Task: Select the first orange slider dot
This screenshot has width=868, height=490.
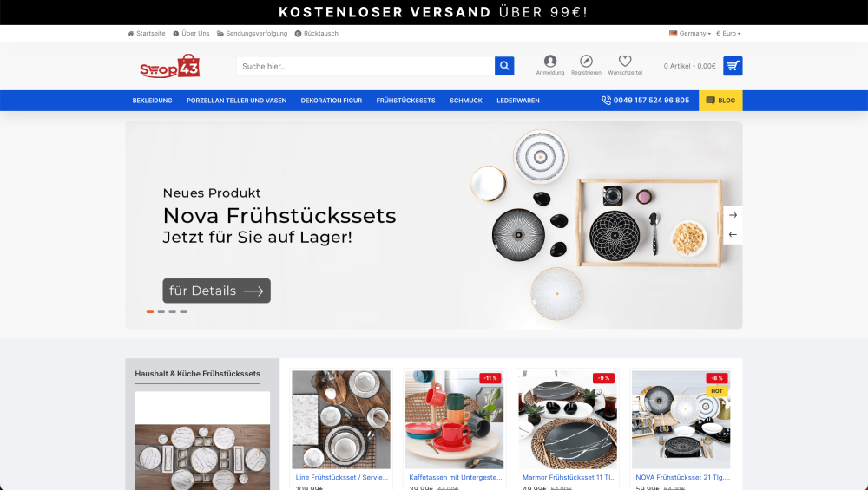Action: (150, 312)
